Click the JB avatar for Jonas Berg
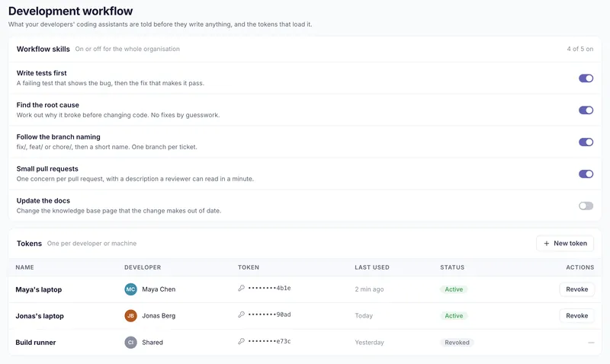The width and height of the screenshot is (610, 364). (x=130, y=316)
